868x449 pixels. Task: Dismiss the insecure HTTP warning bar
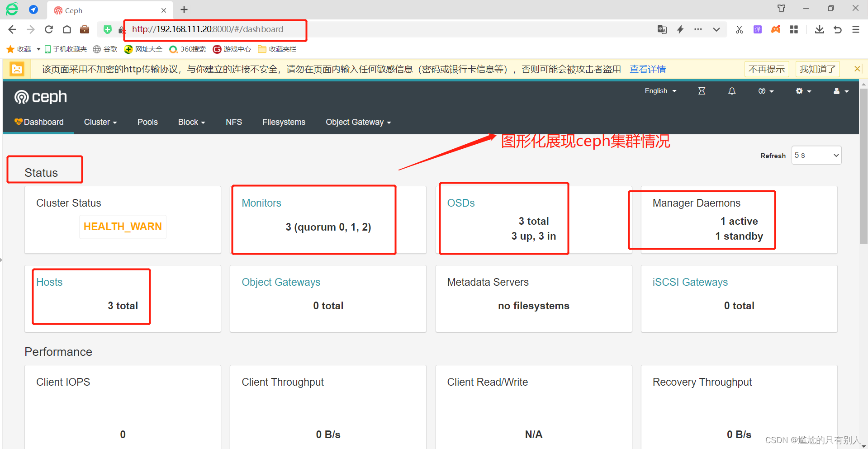[x=857, y=69]
